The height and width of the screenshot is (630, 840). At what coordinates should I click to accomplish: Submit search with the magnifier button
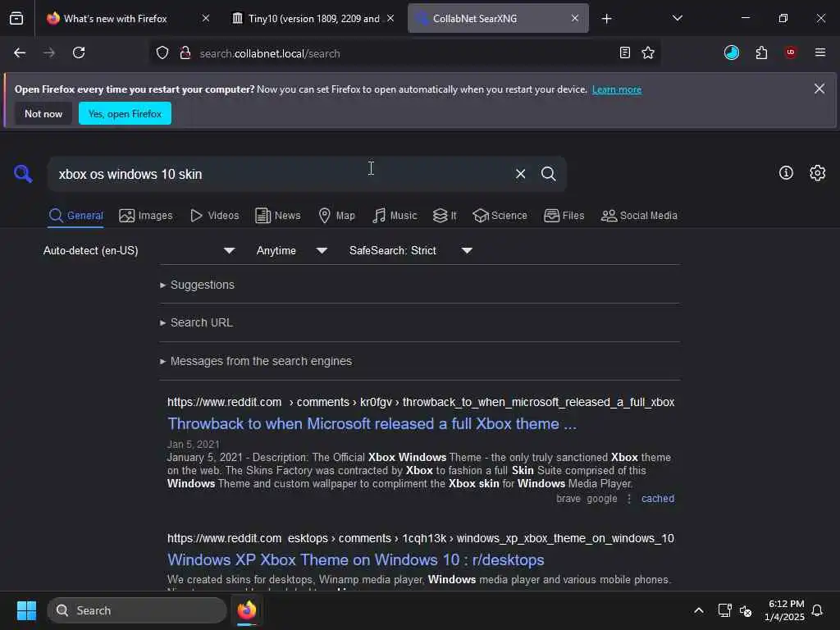click(x=548, y=174)
